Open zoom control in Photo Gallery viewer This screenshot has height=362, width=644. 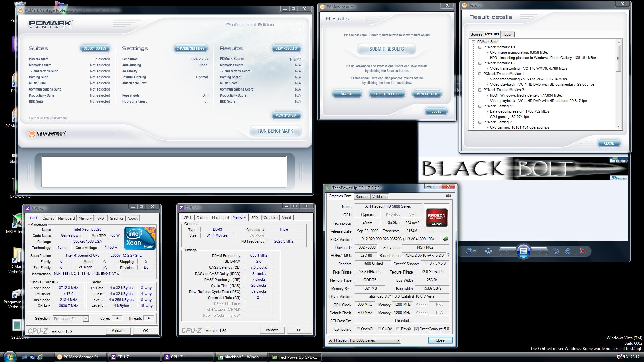click(x=471, y=251)
